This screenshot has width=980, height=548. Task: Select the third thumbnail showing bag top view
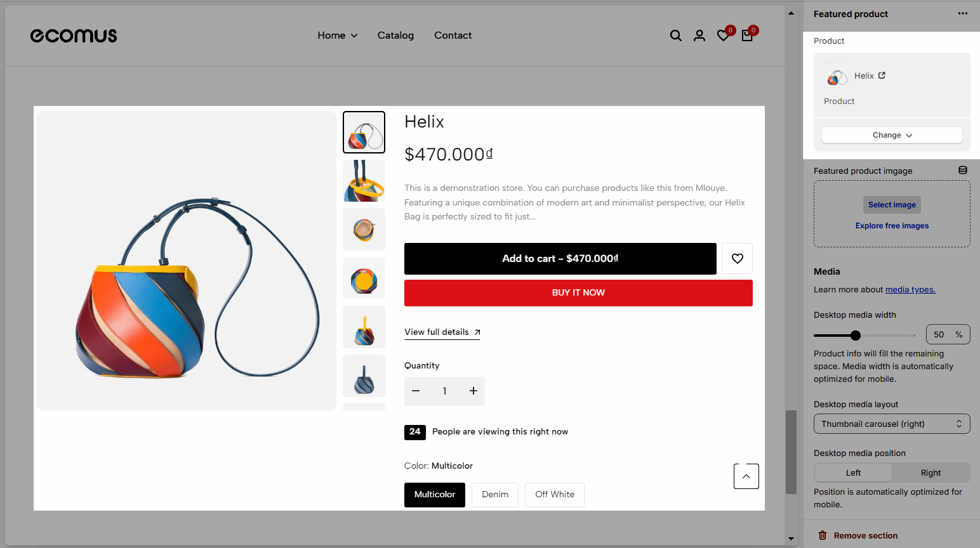pos(364,230)
